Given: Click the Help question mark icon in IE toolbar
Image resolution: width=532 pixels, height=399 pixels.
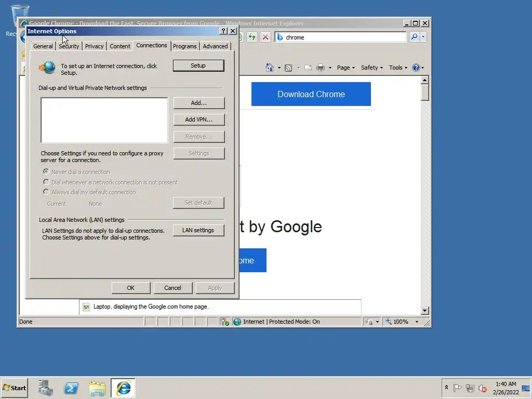Looking at the screenshot, I should [416, 68].
